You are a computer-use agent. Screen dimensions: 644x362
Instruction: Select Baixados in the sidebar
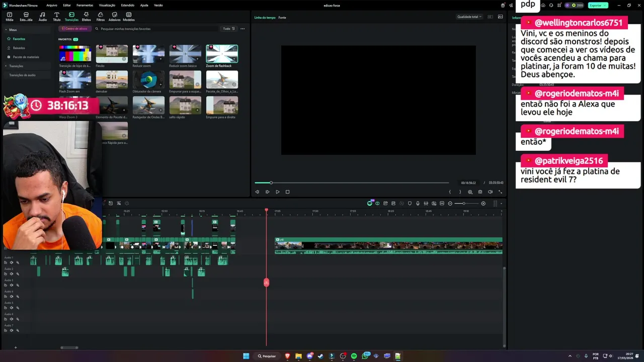click(19, 48)
